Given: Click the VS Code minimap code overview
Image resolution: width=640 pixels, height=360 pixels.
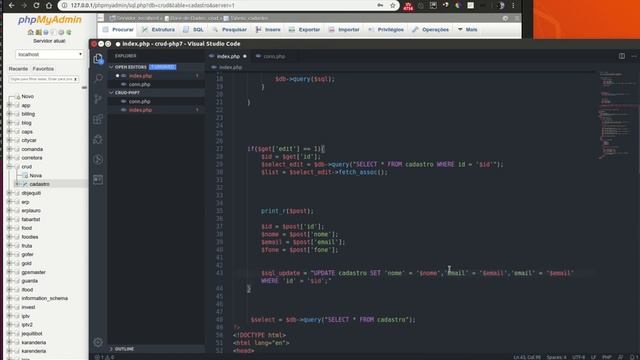Looking at the screenshot, I should click(616, 116).
